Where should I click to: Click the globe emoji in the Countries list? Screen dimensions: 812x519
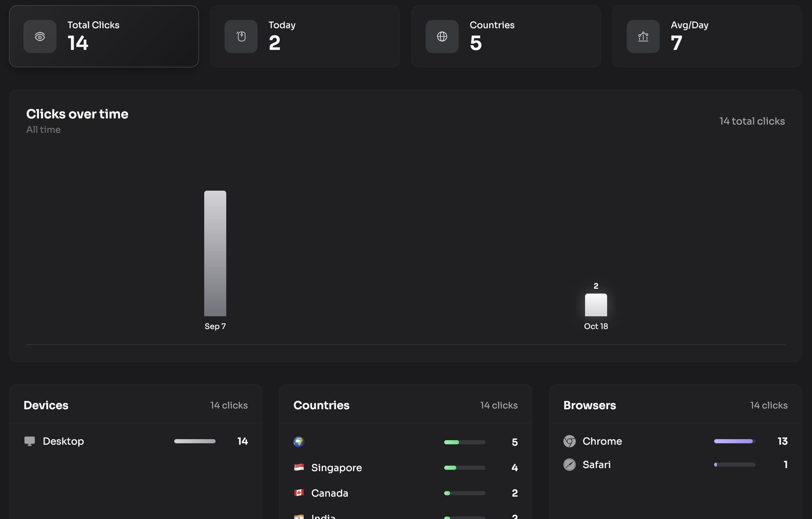(x=299, y=442)
